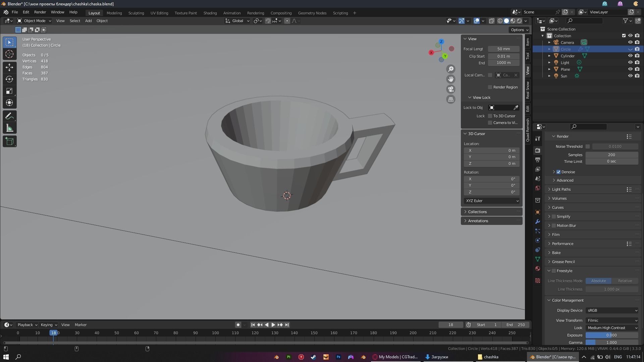
Task: Adjust the Gamma slider
Action: coord(612,343)
